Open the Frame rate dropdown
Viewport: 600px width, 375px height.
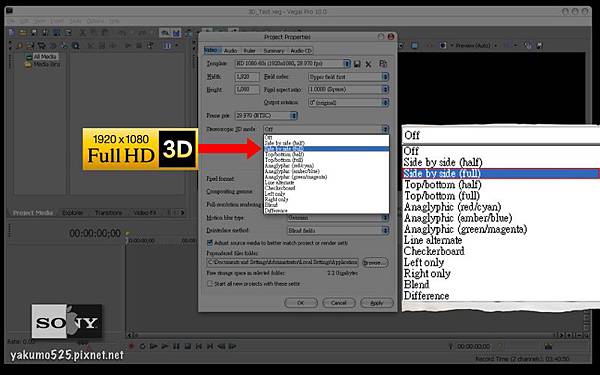(266, 115)
